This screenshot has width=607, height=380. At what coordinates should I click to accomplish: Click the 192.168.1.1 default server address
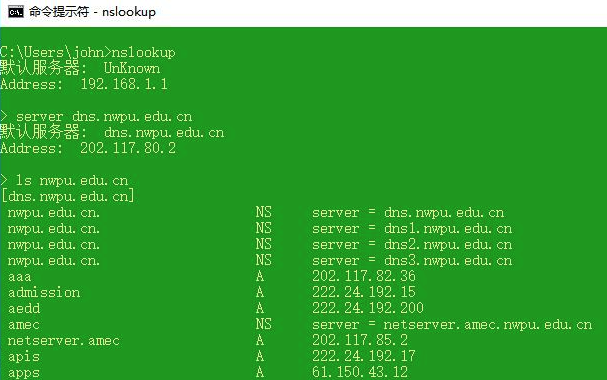tap(124, 84)
